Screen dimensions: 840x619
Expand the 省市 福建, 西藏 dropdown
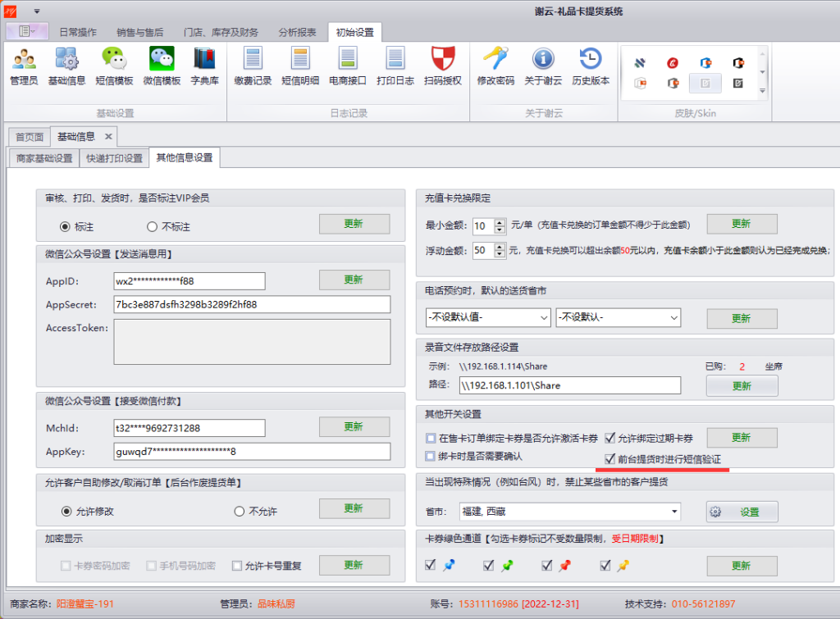click(x=674, y=512)
